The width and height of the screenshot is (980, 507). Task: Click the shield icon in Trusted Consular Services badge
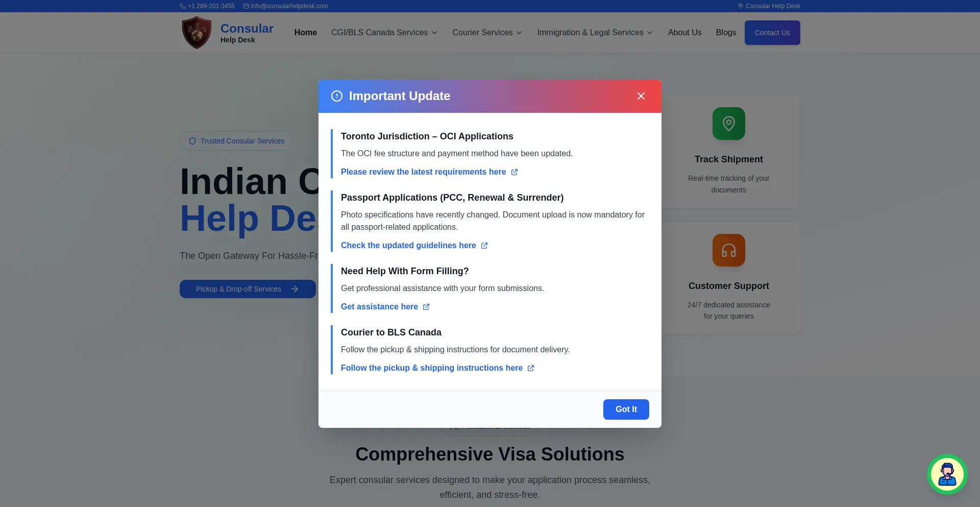[192, 141]
